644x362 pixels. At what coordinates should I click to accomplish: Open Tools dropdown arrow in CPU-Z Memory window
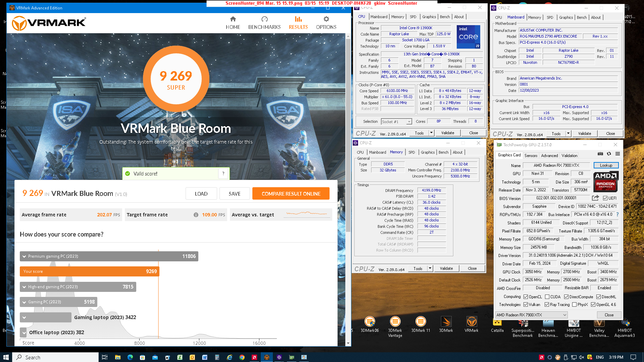(430, 268)
